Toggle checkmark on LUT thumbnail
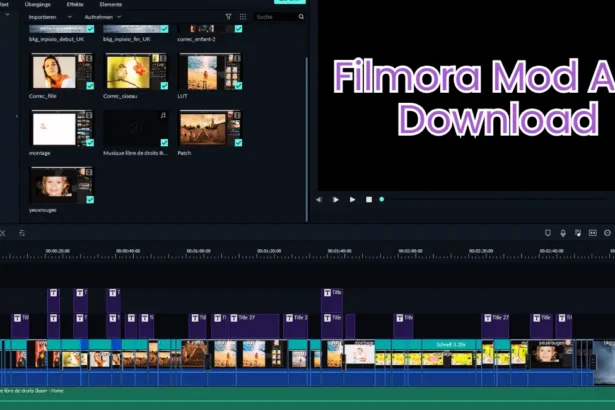The width and height of the screenshot is (615, 410). (x=238, y=86)
